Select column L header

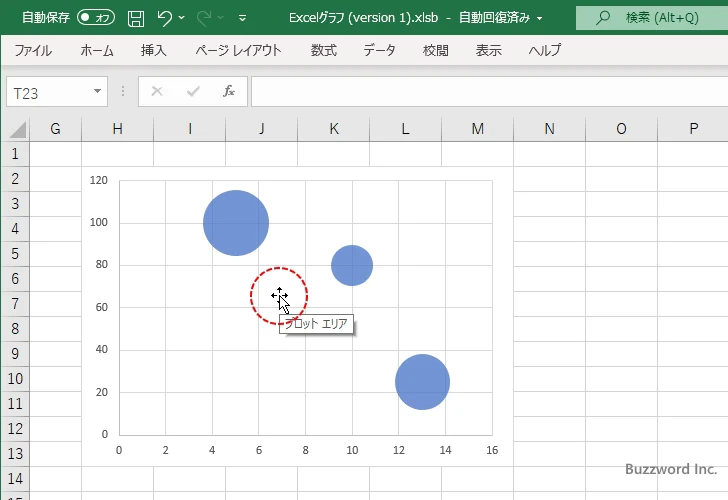[x=405, y=129]
